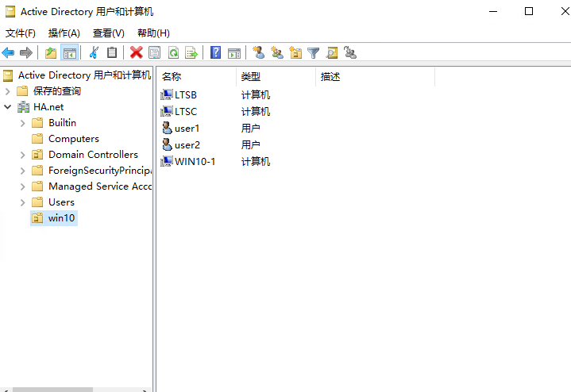Expand the Domain Controllers folder node
Image resolution: width=571 pixels, height=392 pixels.
coord(22,155)
